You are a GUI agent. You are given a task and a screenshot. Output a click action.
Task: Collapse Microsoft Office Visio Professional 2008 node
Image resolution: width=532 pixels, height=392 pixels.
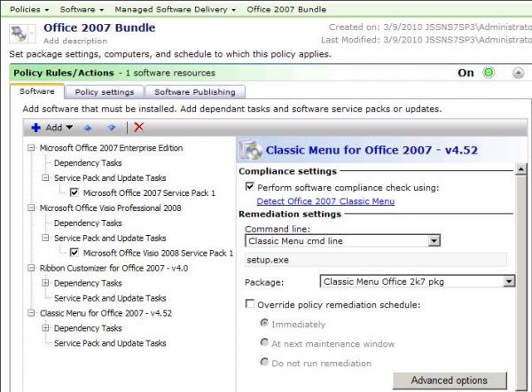(31, 208)
